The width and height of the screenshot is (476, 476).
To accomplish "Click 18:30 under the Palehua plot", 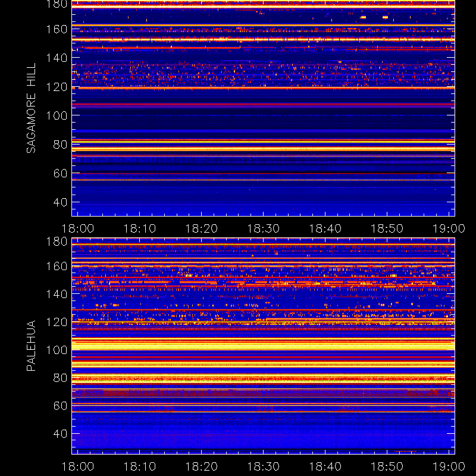I will point(263,466).
